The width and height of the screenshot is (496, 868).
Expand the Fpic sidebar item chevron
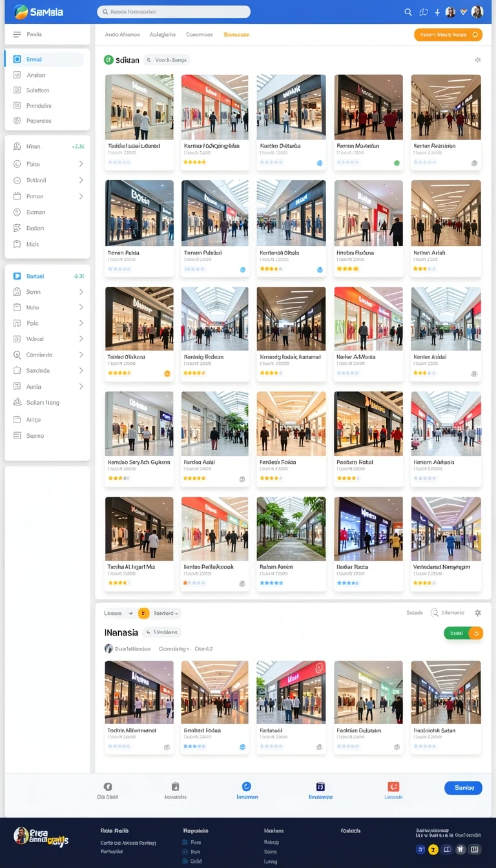coord(81,323)
